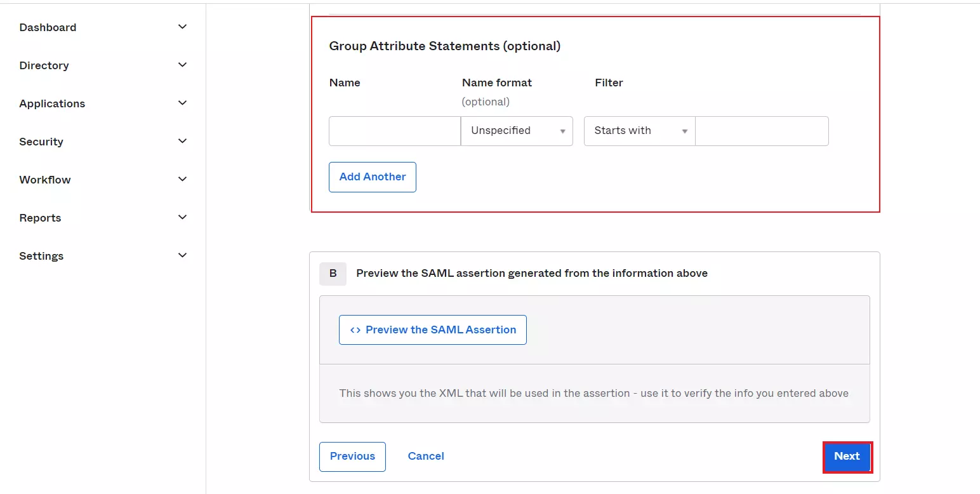Expand the Security chevron in sidebar
Image resolution: width=980 pixels, height=494 pixels.
[x=183, y=141]
